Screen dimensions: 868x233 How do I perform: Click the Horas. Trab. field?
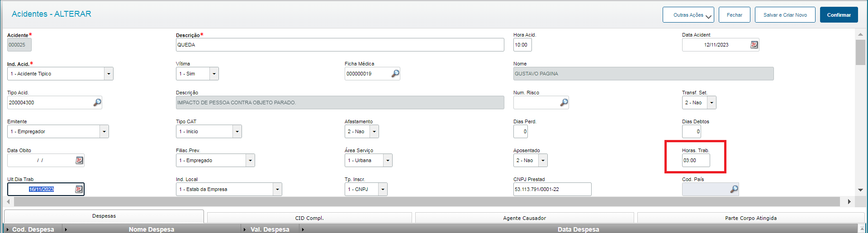(696, 160)
